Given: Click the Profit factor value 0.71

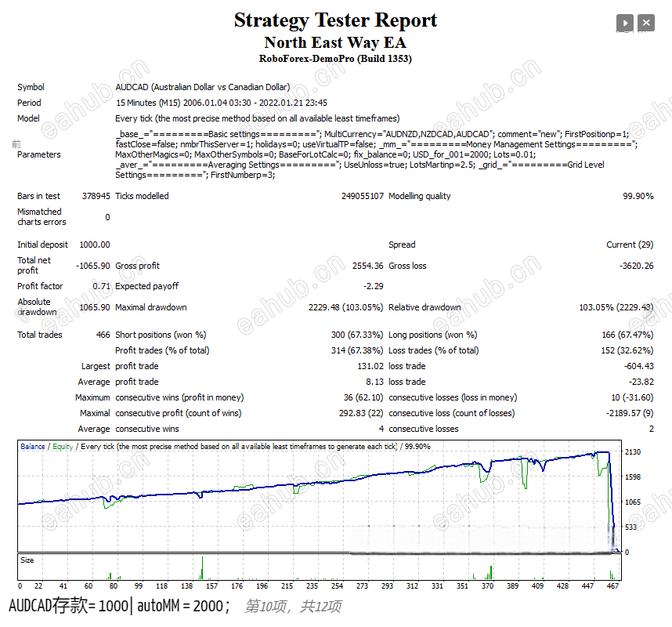Looking at the screenshot, I should (102, 286).
